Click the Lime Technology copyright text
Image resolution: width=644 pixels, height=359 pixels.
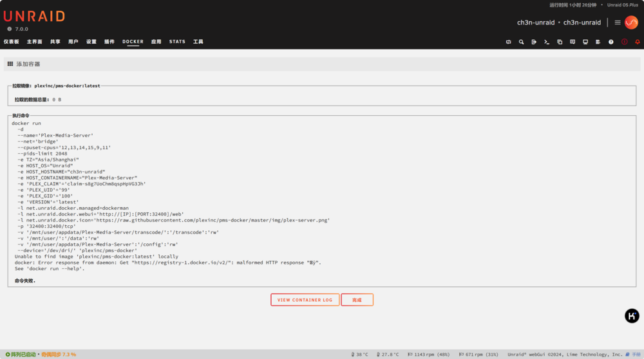565,354
